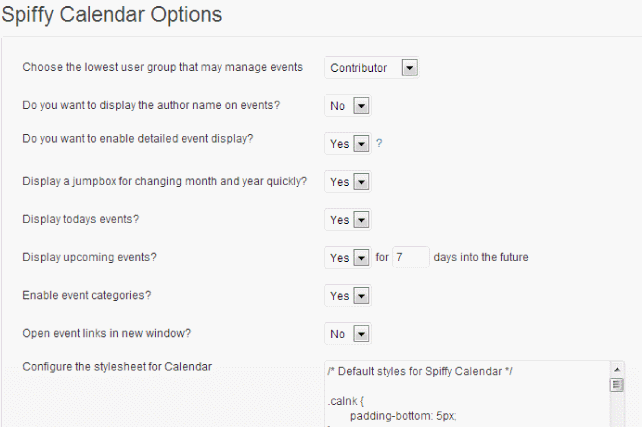Click the 'Choose the lowest user group' label

click(163, 67)
